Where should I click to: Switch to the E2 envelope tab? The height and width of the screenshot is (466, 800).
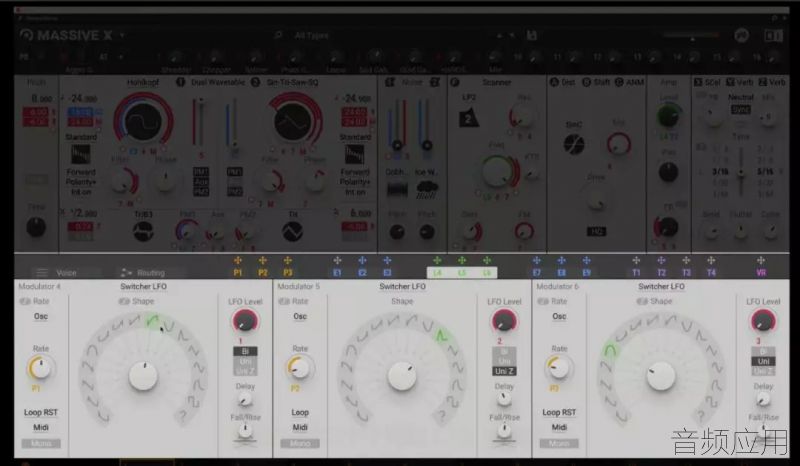[362, 273]
